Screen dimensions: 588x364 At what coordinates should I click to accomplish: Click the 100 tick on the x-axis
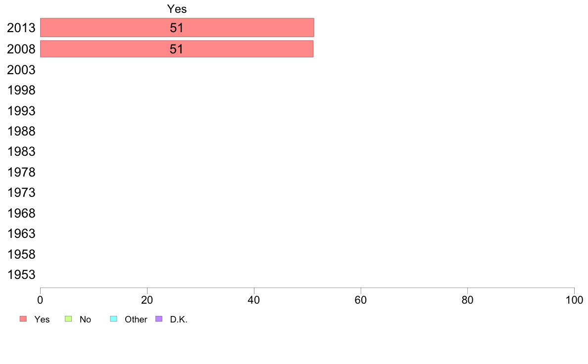[x=574, y=299]
